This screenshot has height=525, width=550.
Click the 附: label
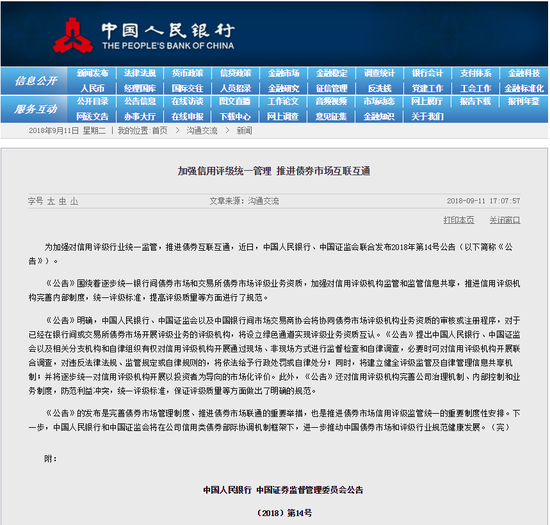tap(50, 458)
